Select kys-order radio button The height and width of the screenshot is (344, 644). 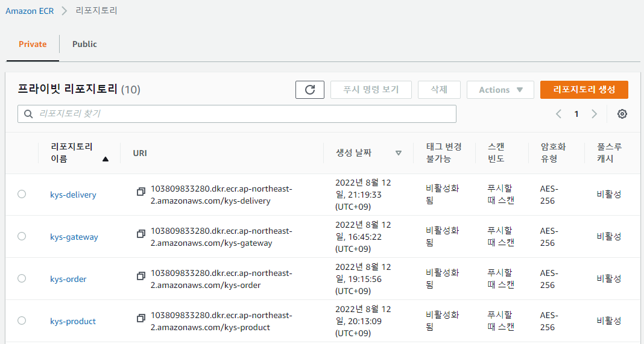[x=22, y=278]
